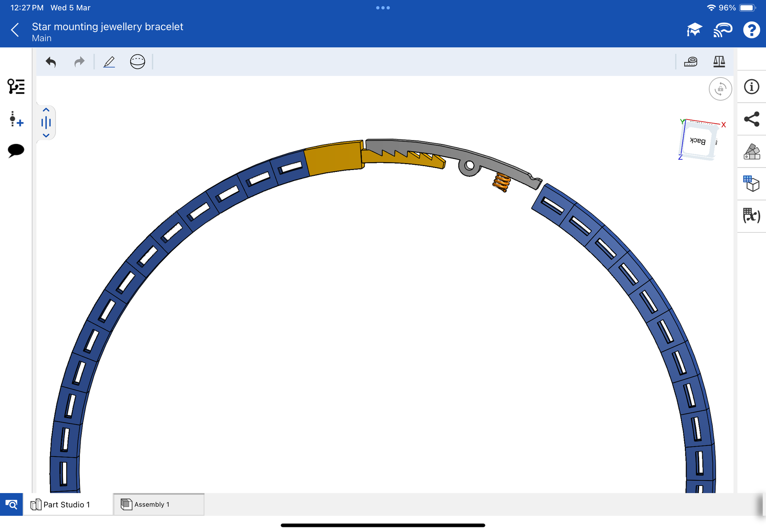Open mass properties scale icon
Screen dimensions: 766x532
(x=719, y=62)
